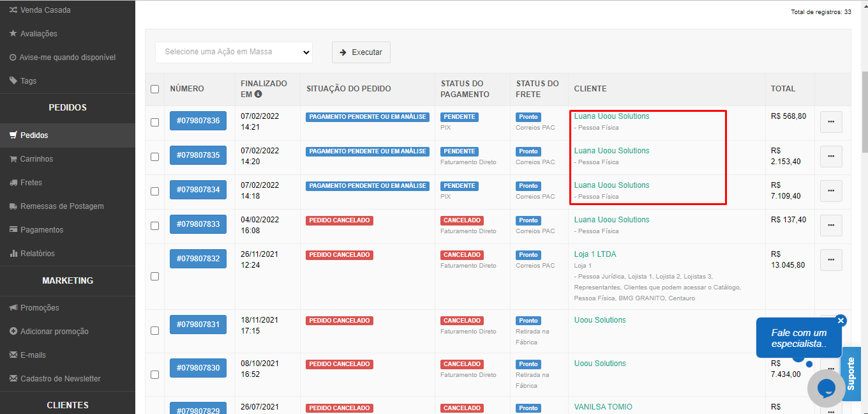This screenshot has width=868, height=414.
Task: Open order #079807836
Action: tap(198, 121)
